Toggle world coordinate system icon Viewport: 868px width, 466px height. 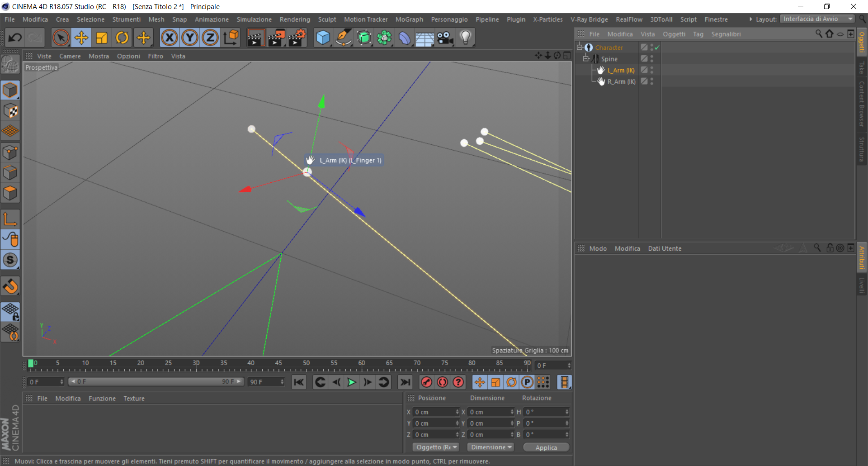click(231, 38)
